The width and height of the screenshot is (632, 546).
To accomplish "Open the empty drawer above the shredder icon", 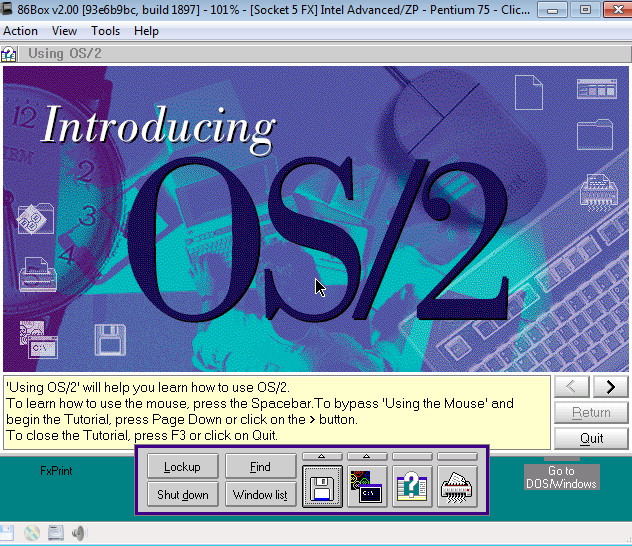I will point(457,456).
